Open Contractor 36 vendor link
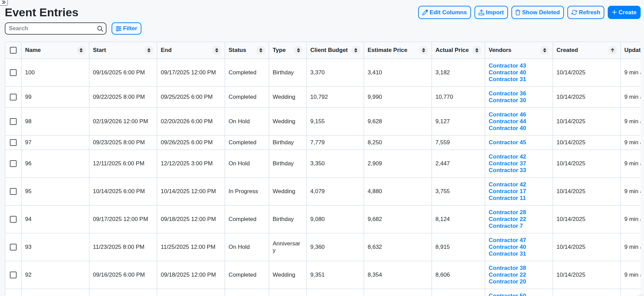 tap(507, 93)
